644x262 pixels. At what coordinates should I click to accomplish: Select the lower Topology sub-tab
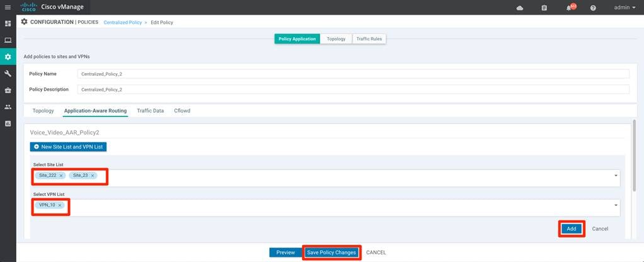coord(43,111)
